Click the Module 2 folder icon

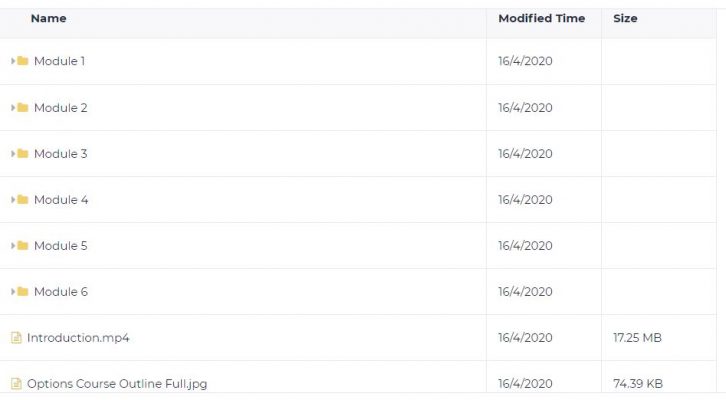point(23,107)
